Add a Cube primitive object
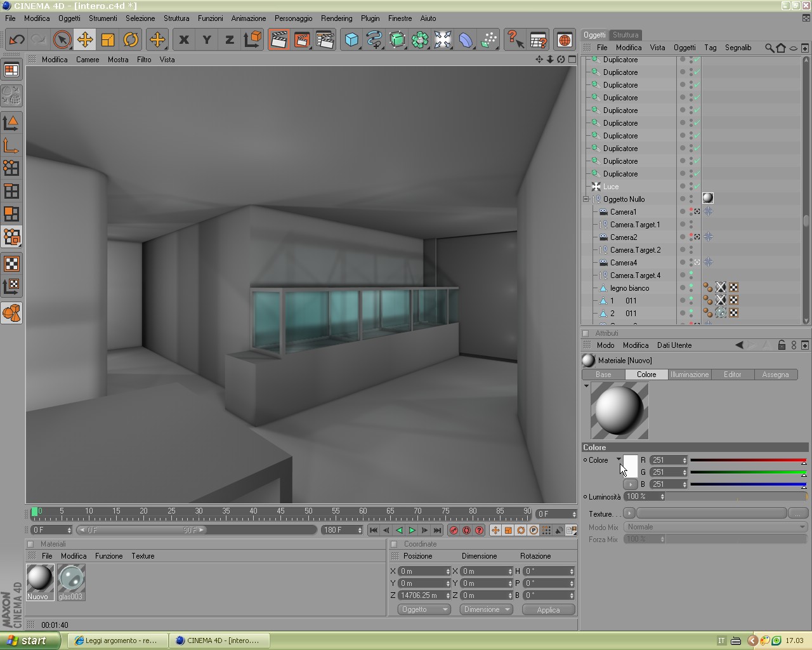This screenshot has height=650, width=812. click(x=351, y=39)
